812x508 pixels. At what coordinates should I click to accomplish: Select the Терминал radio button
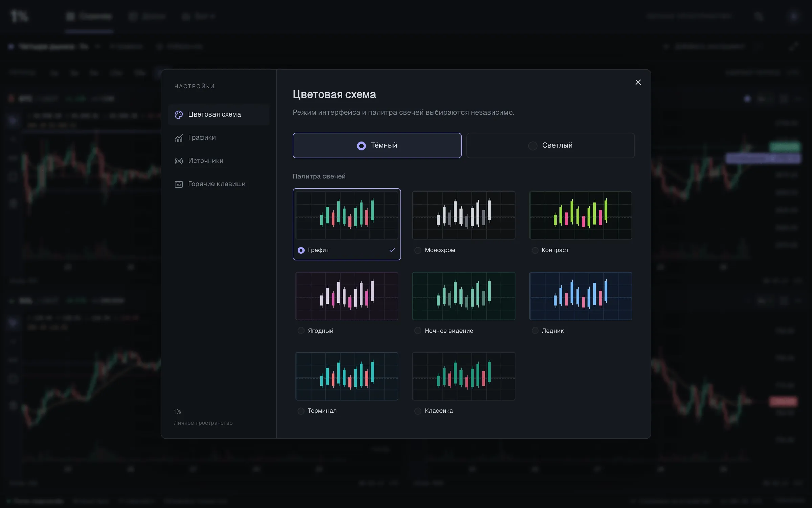(x=301, y=411)
